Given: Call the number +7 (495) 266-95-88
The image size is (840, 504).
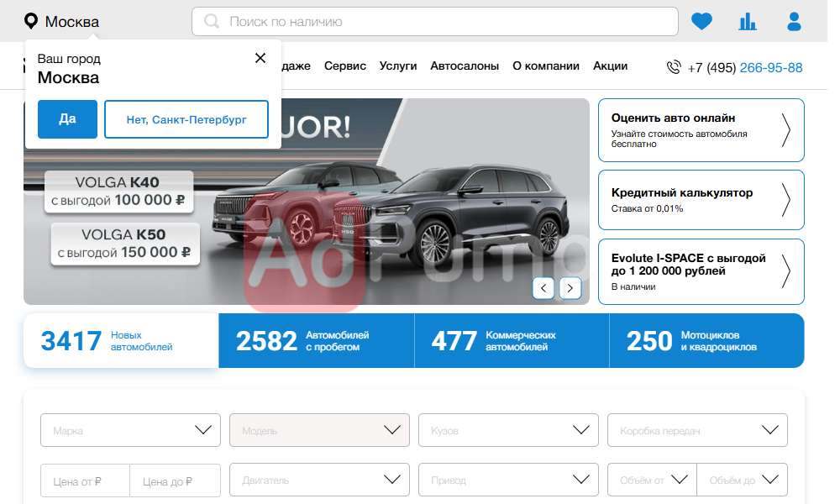Looking at the screenshot, I should 745,67.
